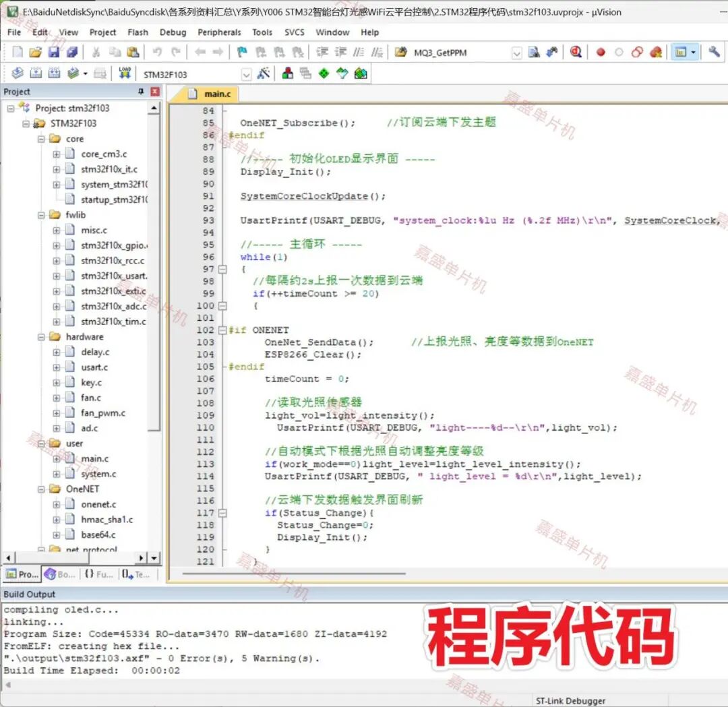Toggle a breakpoint with the red dot icon
728x707 pixels.
(x=601, y=52)
